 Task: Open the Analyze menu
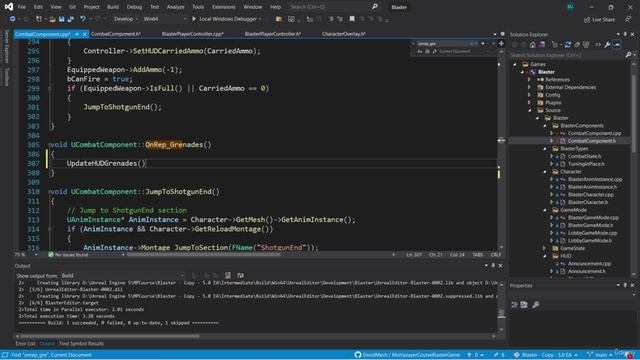pos(175,7)
